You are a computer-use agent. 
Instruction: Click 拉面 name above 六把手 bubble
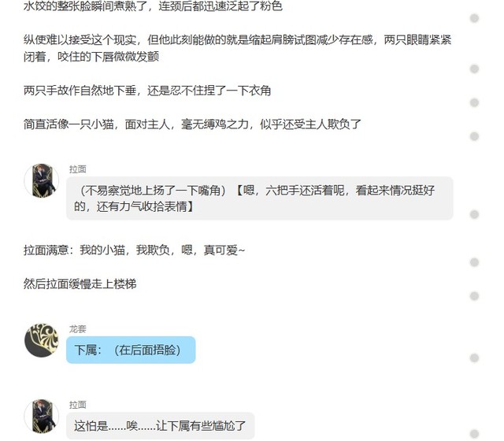coord(78,169)
